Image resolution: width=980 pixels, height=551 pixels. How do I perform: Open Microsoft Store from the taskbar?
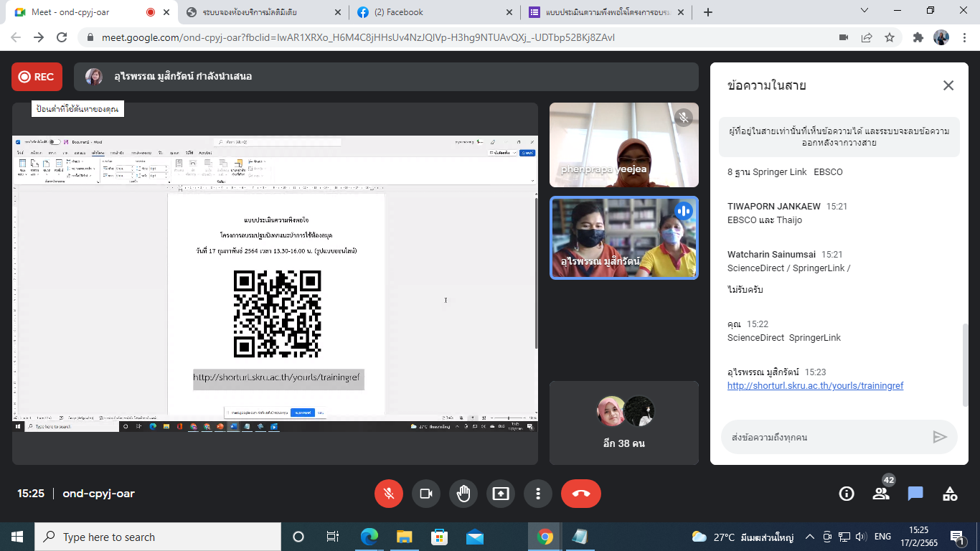pos(439,537)
